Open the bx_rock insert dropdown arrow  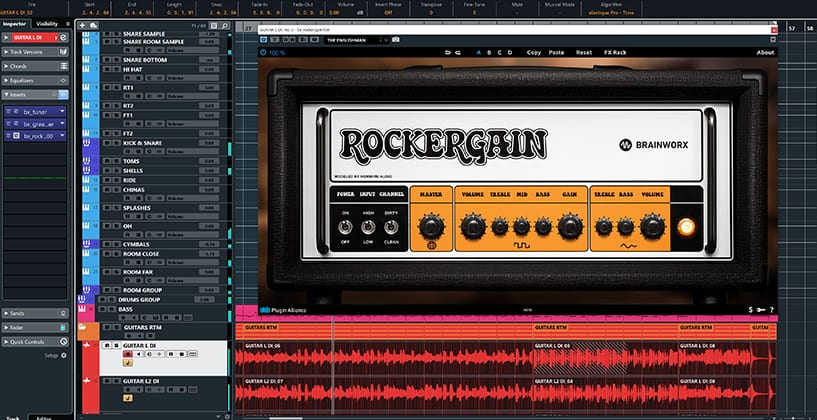click(x=63, y=136)
